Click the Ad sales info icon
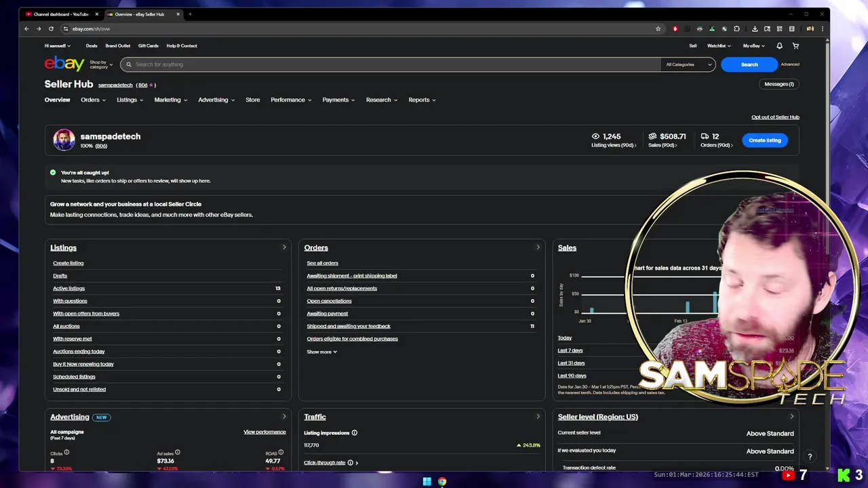 click(179, 453)
